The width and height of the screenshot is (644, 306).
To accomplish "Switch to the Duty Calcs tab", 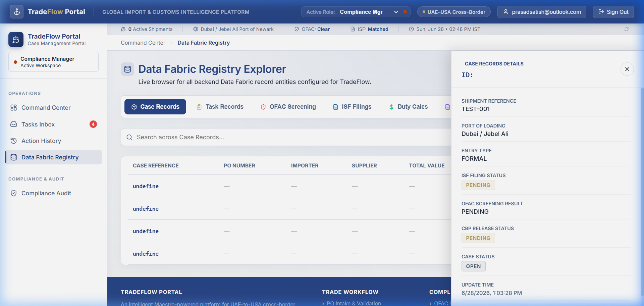I will (x=408, y=107).
